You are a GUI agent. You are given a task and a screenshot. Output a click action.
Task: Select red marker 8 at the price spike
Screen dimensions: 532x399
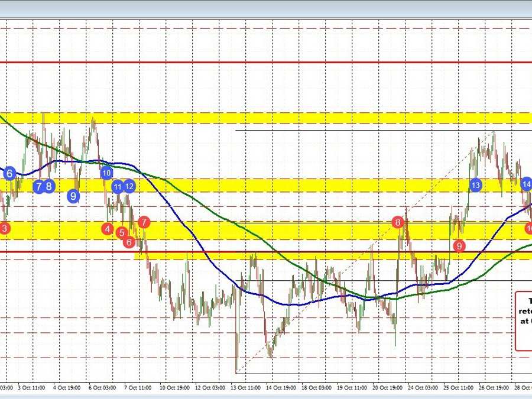click(x=398, y=222)
